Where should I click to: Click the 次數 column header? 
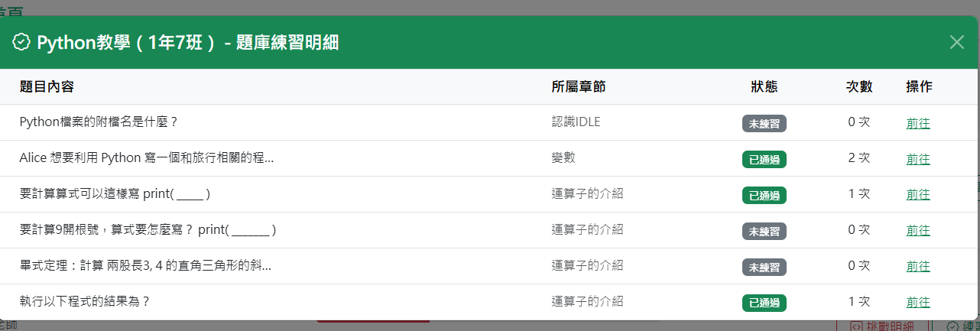[858, 86]
